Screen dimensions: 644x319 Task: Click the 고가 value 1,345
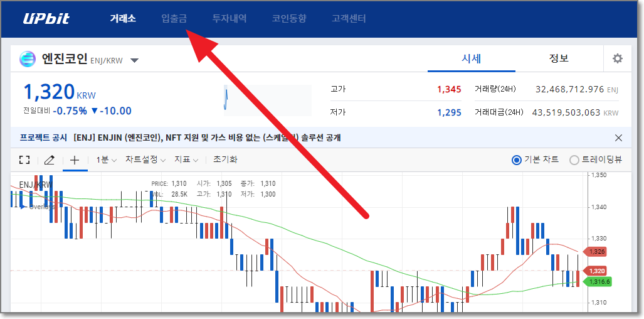[450, 89]
